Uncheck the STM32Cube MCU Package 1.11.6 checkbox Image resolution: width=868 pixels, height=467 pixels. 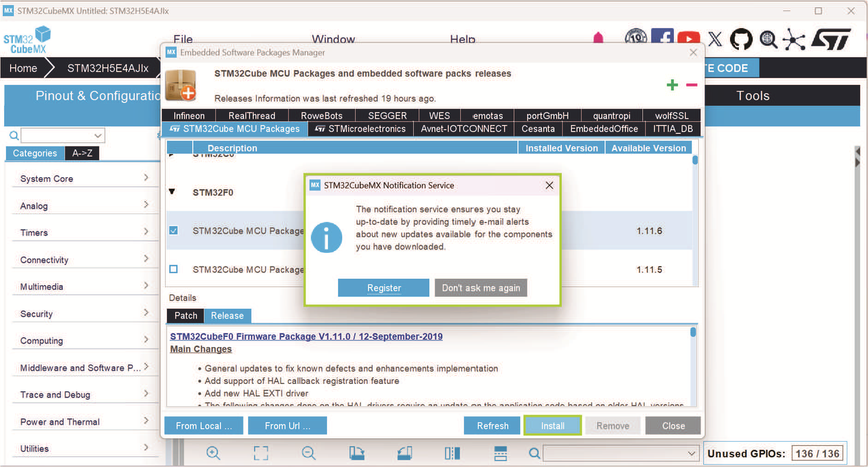point(173,230)
